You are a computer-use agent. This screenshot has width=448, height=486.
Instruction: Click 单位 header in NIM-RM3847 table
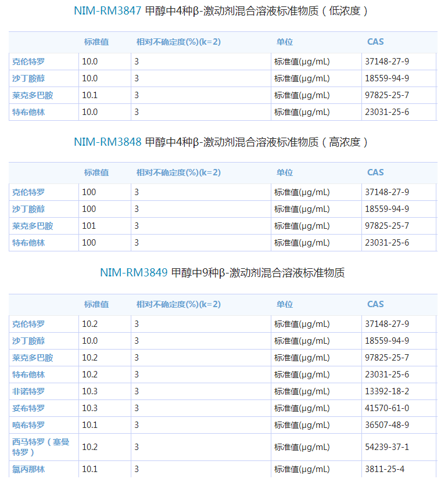(285, 42)
